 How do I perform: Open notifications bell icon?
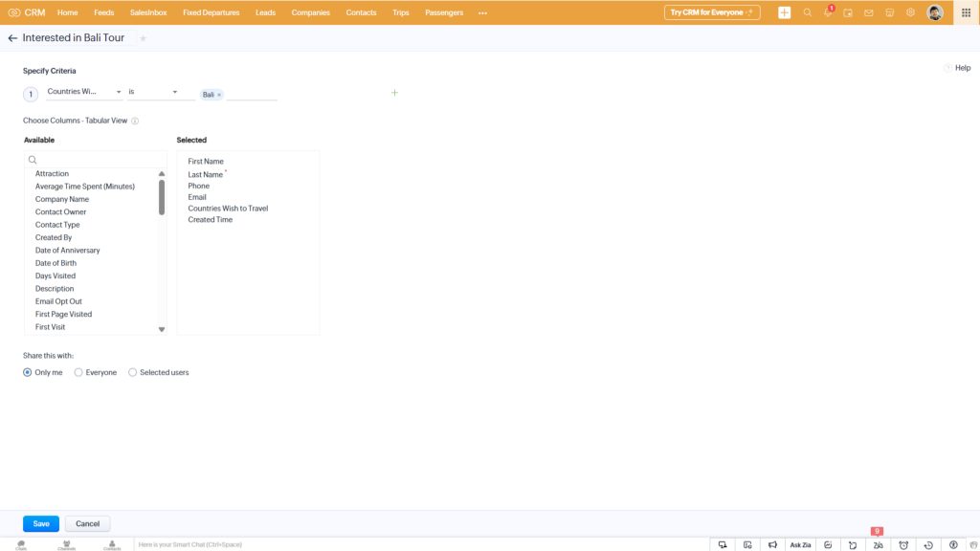pyautogui.click(x=828, y=12)
